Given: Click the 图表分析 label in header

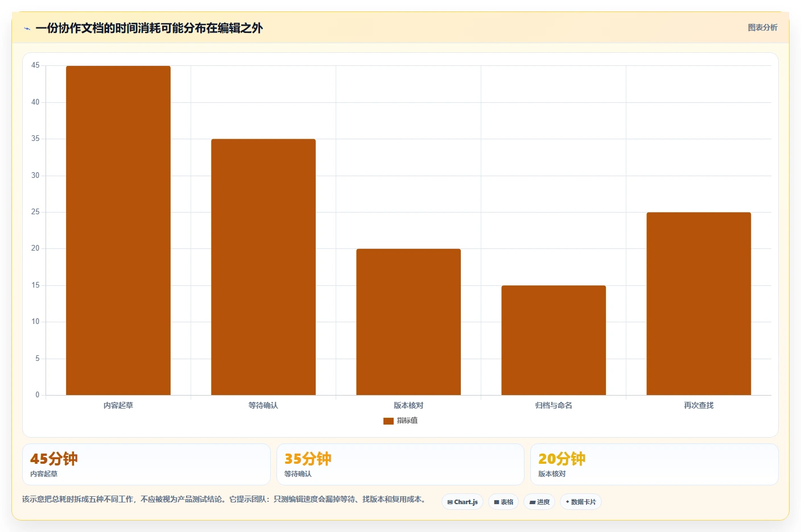Looking at the screenshot, I should (762, 27).
